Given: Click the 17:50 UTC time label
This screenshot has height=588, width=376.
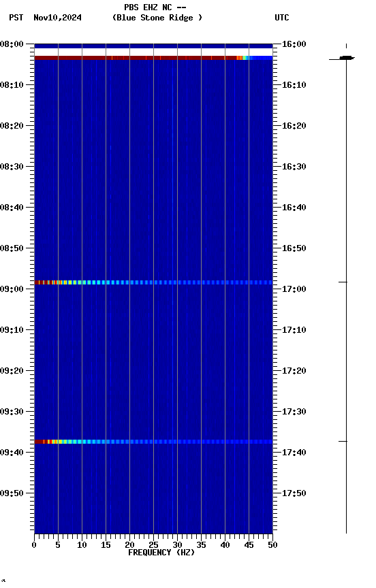Looking at the screenshot, I should 294,493.
